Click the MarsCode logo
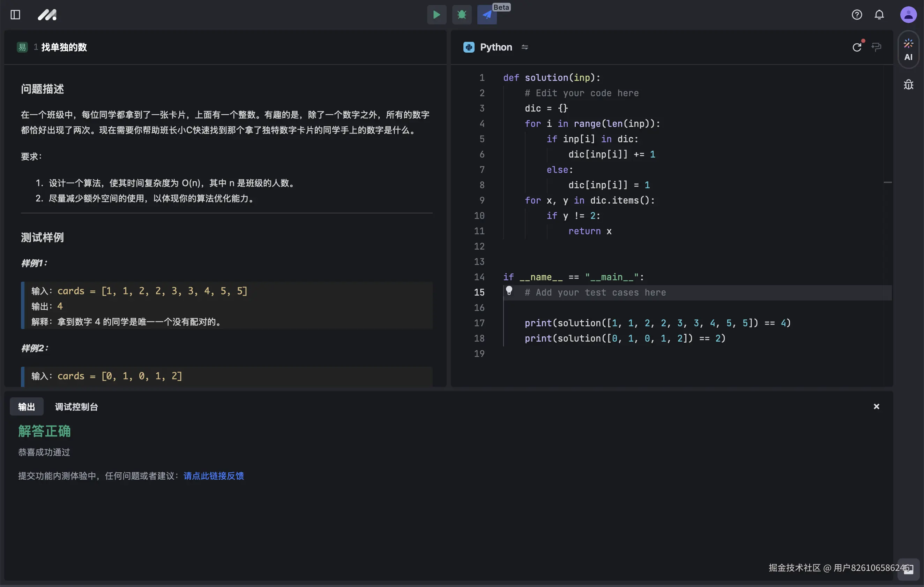924x587 pixels. pos(47,15)
